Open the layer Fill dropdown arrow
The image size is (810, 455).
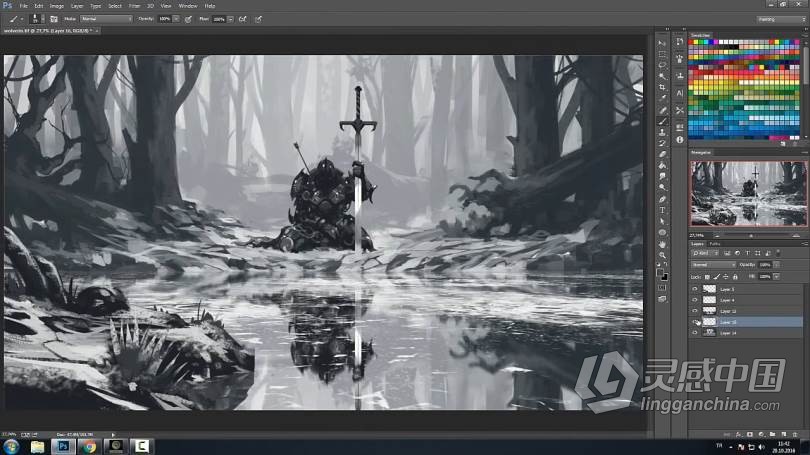tap(776, 277)
